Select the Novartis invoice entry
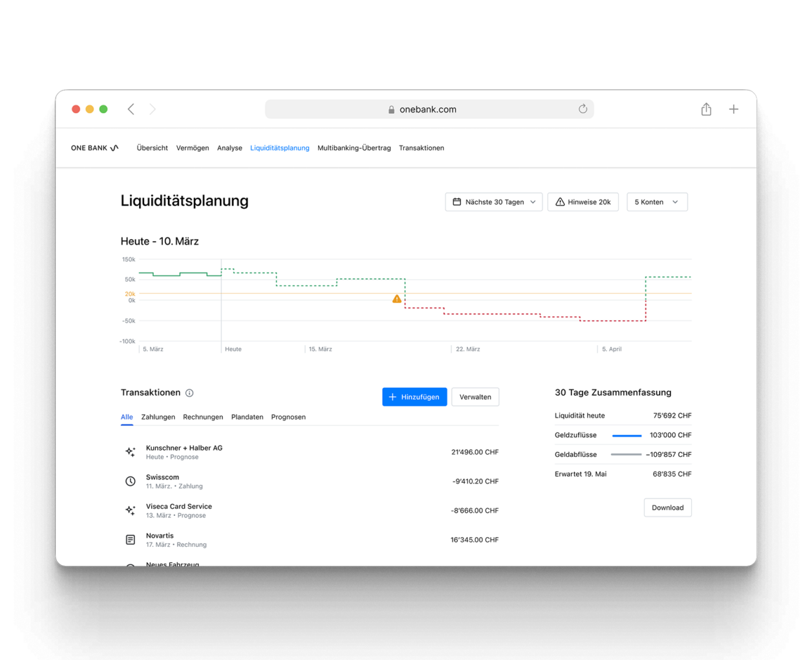 pyautogui.click(x=310, y=540)
